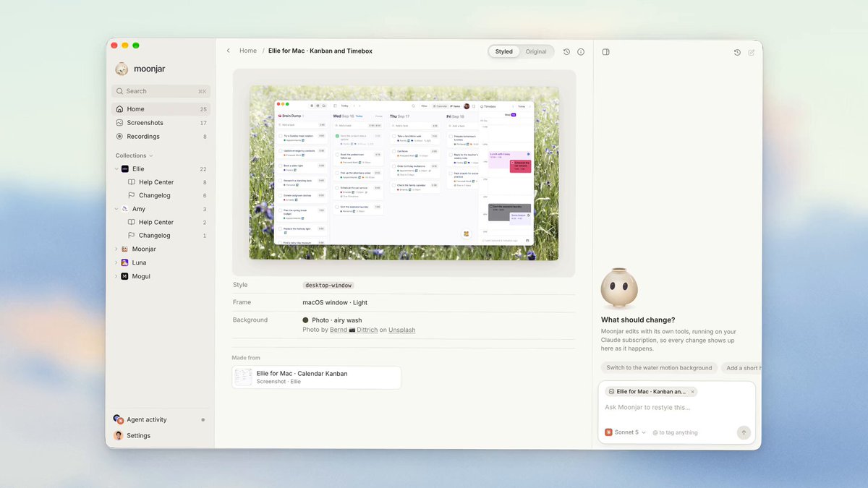Remove the attached Ellie for Mac chip
The image size is (868, 488).
(692, 392)
